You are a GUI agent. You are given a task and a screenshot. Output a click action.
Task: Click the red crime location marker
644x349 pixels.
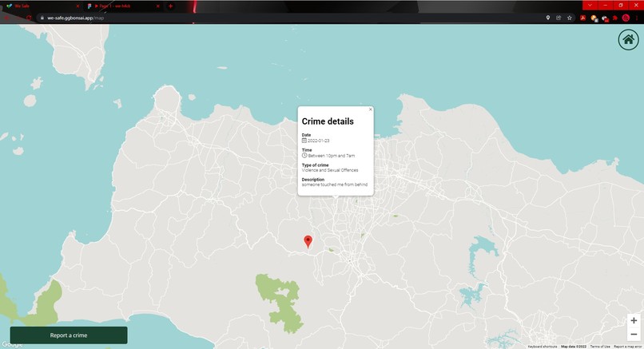point(308,242)
